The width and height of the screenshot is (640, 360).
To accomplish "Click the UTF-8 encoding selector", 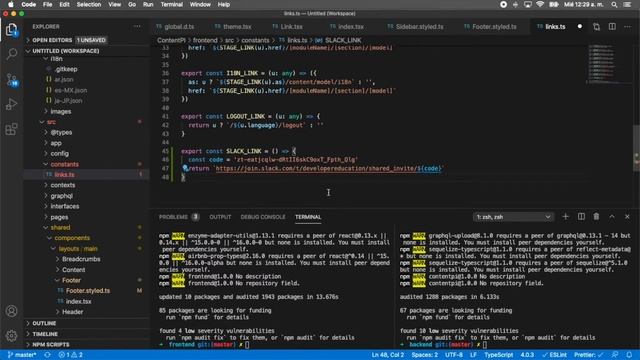I will click(x=453, y=355).
